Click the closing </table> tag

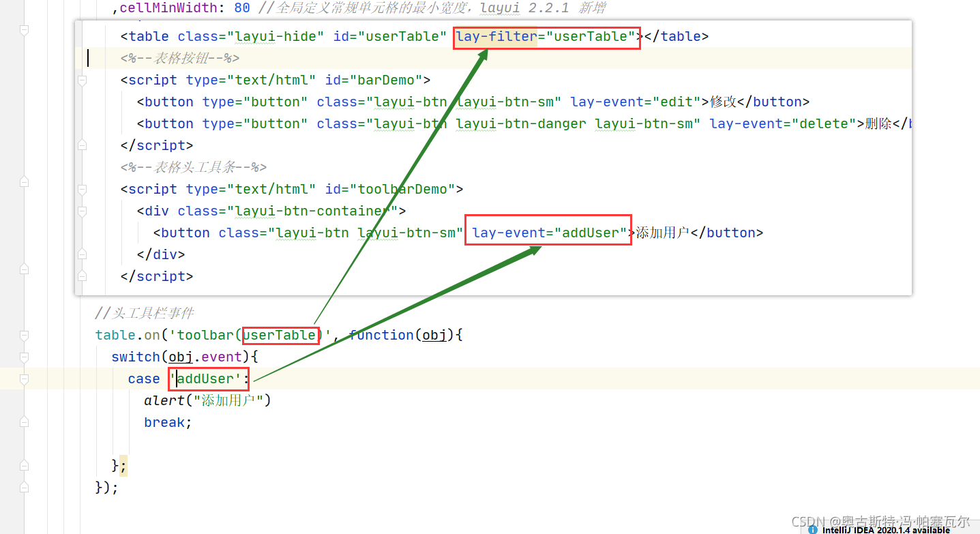[x=677, y=36]
